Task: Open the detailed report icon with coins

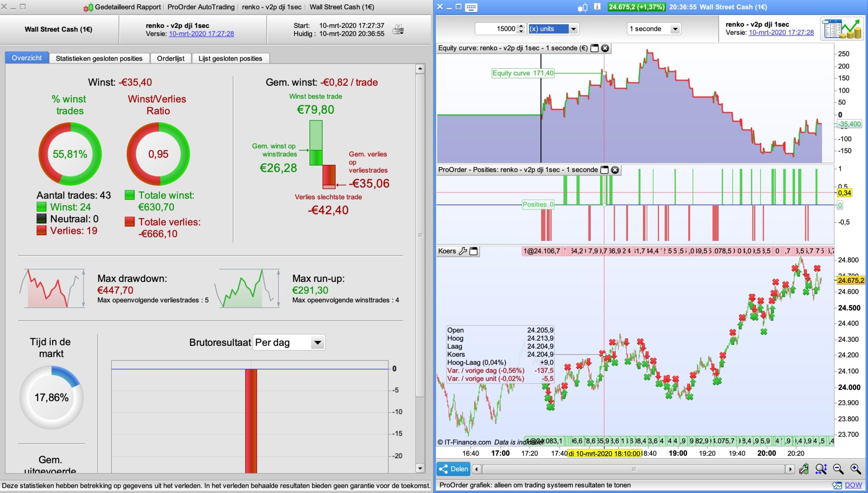Action: tap(842, 29)
